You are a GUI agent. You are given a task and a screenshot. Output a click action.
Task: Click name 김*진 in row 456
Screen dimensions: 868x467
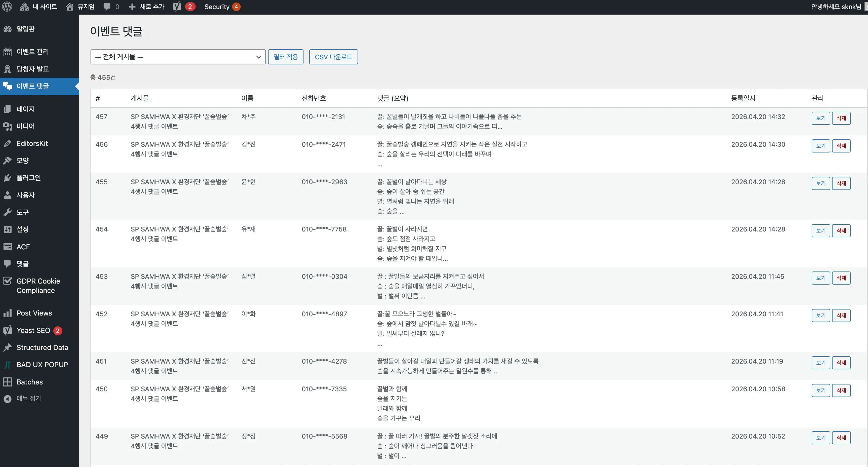248,144
